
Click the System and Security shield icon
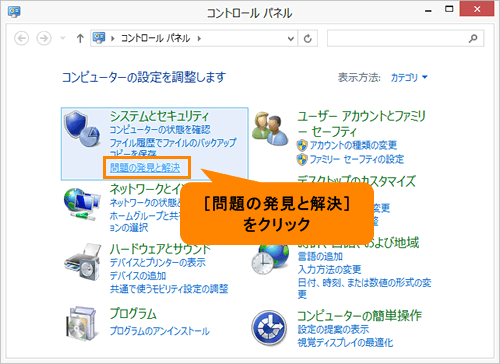(x=82, y=129)
